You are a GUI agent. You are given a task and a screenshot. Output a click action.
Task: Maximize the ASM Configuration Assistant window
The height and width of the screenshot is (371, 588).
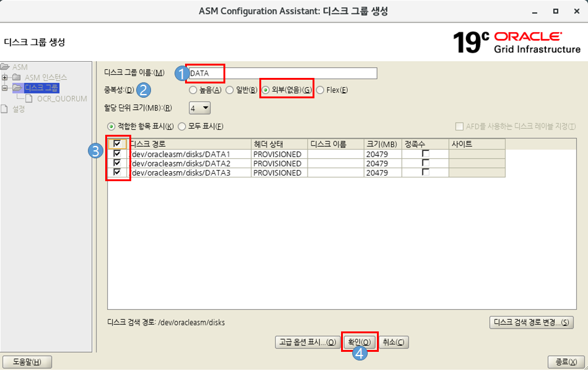click(556, 11)
